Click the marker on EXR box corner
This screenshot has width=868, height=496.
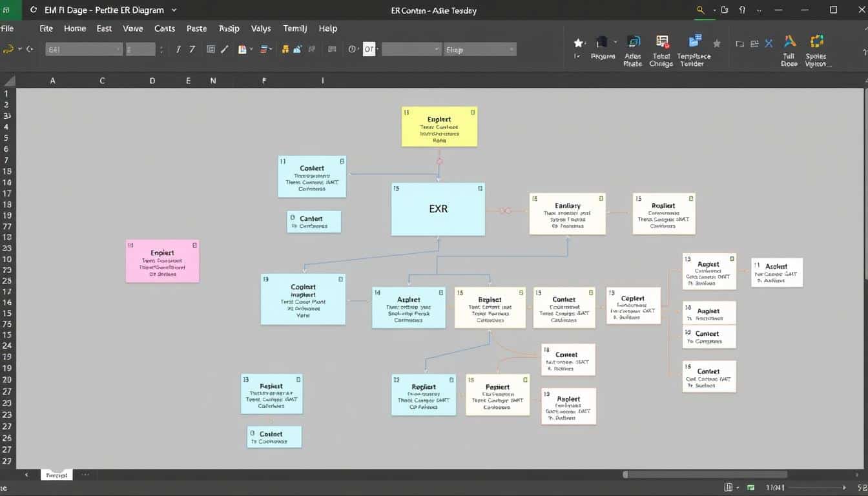coord(480,189)
